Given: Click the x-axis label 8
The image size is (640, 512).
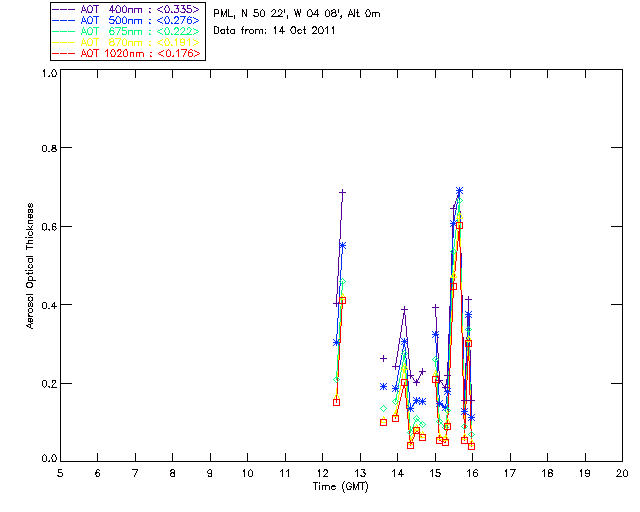Looking at the screenshot, I should 173,474.
